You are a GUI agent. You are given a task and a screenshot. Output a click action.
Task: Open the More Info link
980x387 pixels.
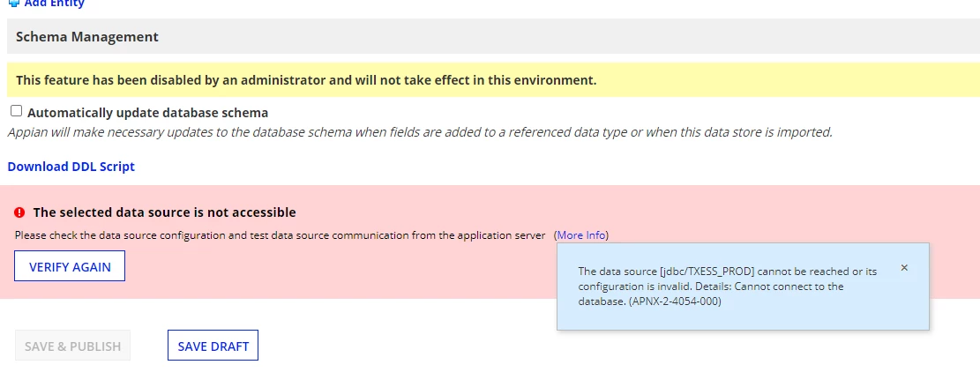[x=581, y=235]
